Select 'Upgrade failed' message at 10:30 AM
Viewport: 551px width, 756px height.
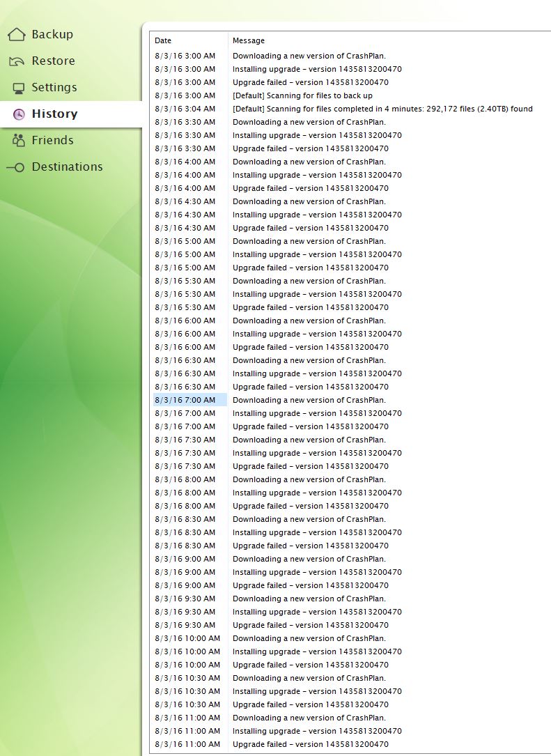[x=311, y=704]
